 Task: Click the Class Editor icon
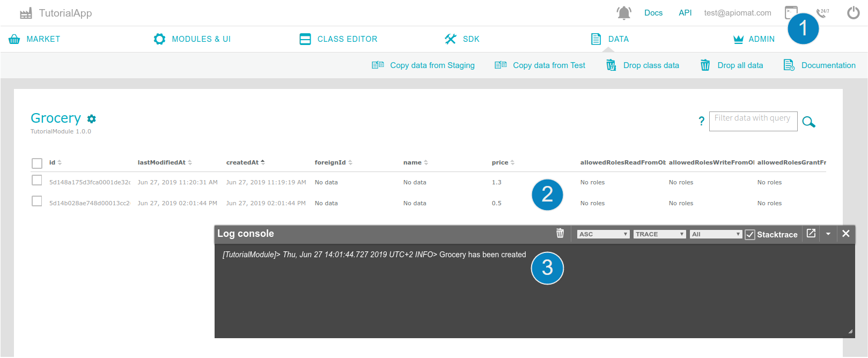[x=305, y=39]
